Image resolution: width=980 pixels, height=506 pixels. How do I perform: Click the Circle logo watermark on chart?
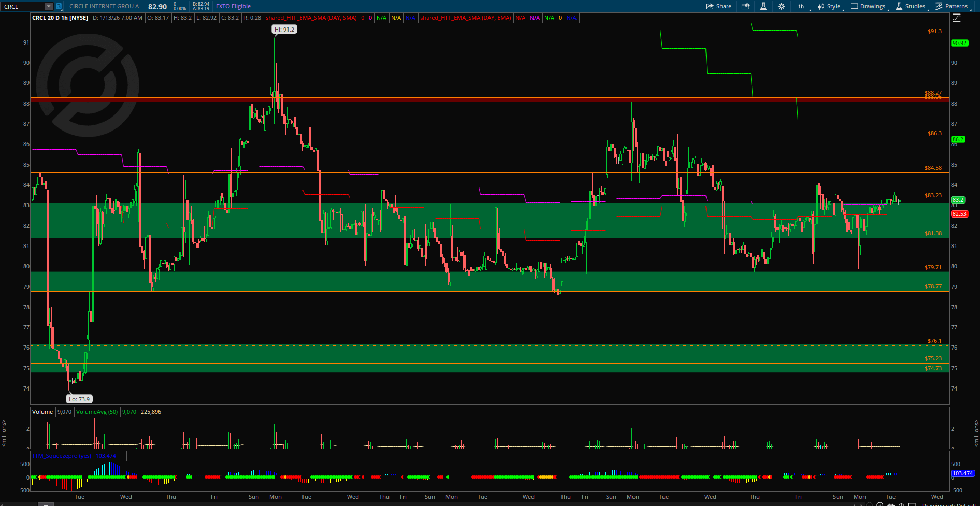[x=88, y=85]
